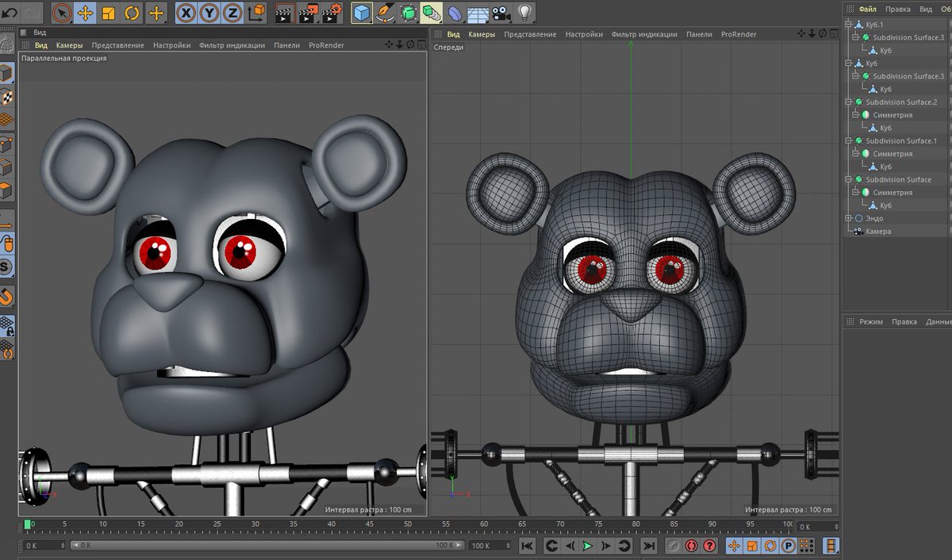
Task: Collapse the Куб.1 object tree node
Action: pyautogui.click(x=848, y=25)
